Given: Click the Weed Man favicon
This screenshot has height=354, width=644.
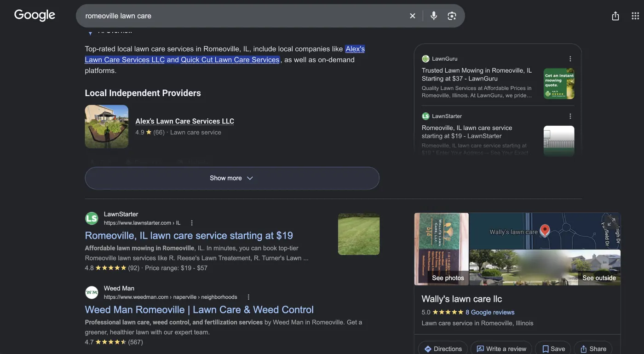Looking at the screenshot, I should [92, 292].
